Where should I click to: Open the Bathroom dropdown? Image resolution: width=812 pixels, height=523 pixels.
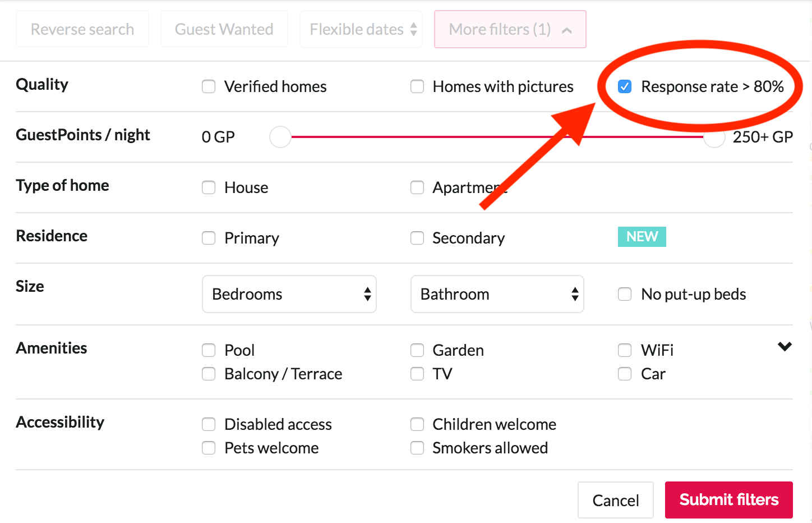(497, 294)
